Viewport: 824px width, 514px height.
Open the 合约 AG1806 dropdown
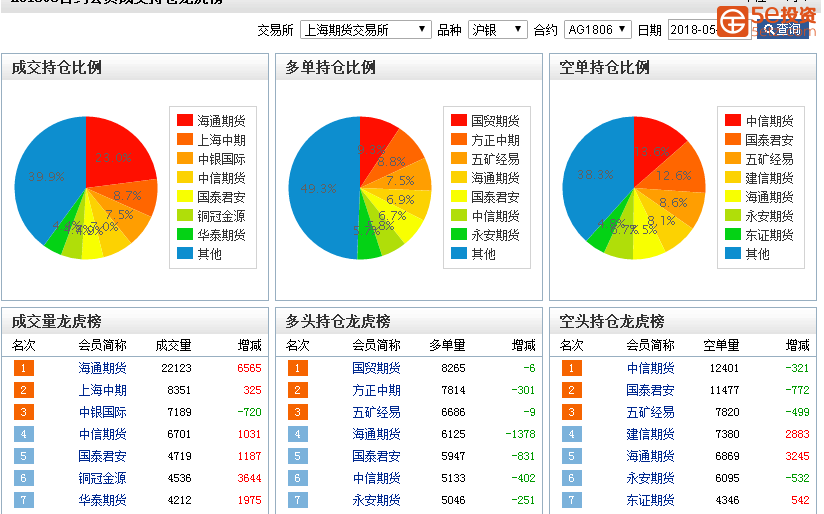tap(597, 30)
